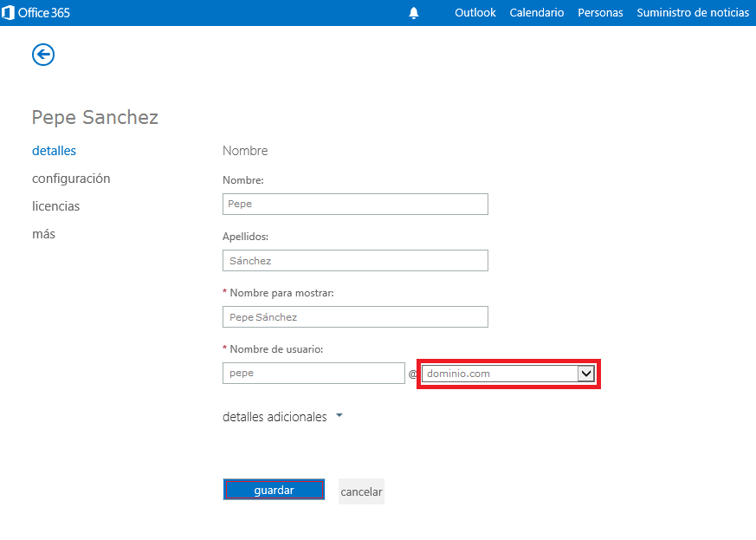This screenshot has width=756, height=540.
Task: Switch to the licencias section
Action: click(55, 206)
